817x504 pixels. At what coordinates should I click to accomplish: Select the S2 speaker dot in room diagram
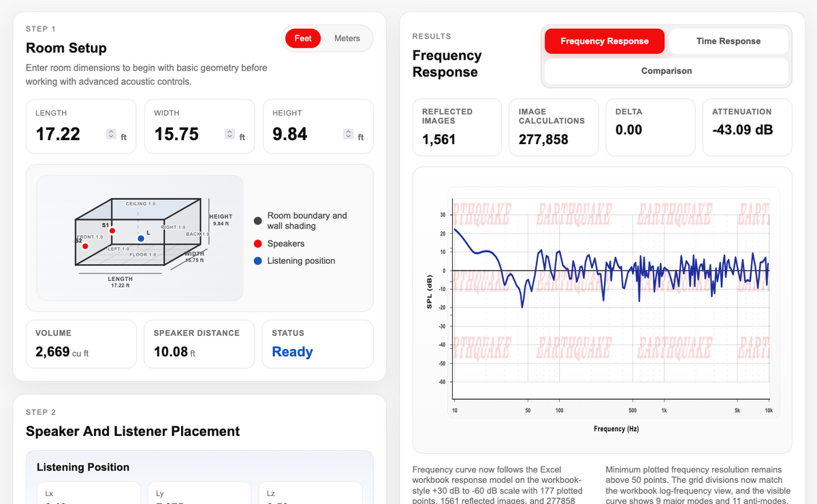[x=85, y=246]
